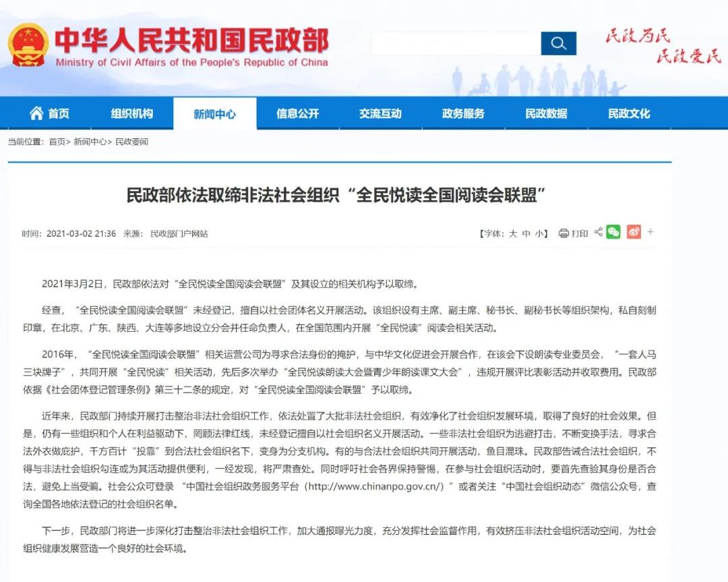Set font size to large (大)
The height and width of the screenshot is (582, 728).
point(513,233)
